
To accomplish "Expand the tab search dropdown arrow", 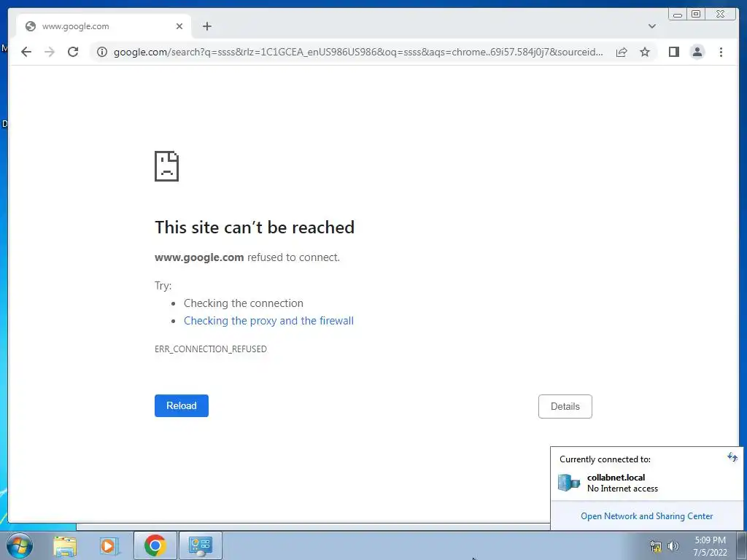I will click(x=651, y=26).
